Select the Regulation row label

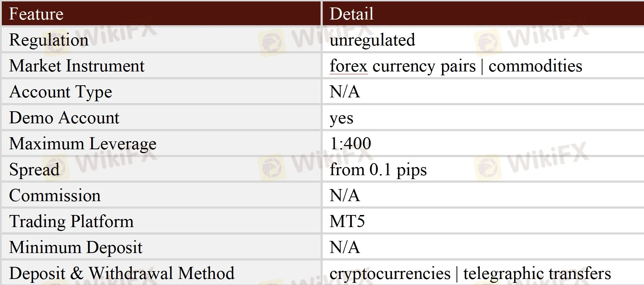[49, 40]
